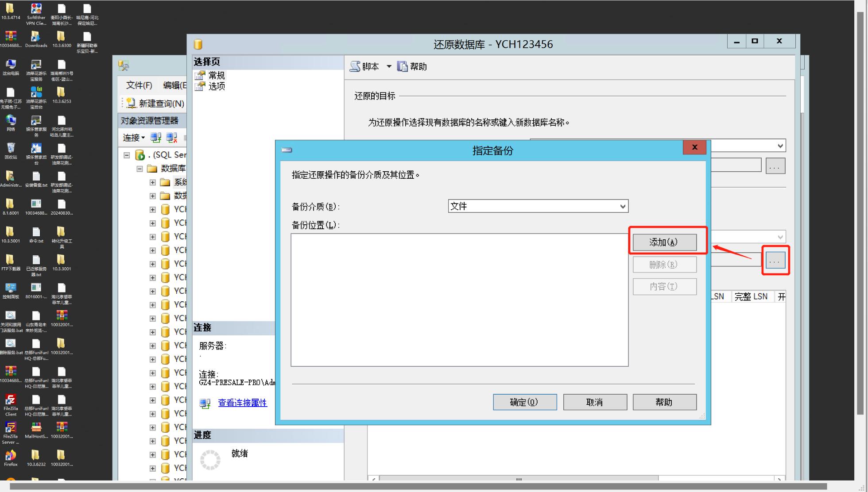
Task: Click 新建查询(N) toolbar button
Action: tap(155, 103)
